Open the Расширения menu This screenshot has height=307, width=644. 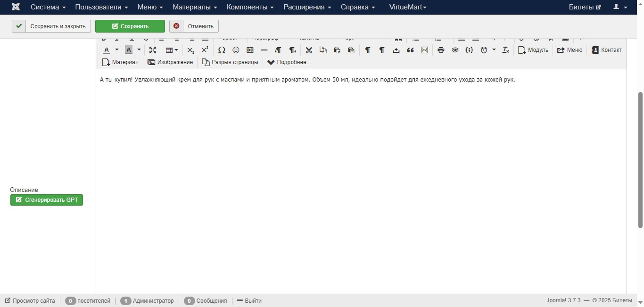point(307,7)
